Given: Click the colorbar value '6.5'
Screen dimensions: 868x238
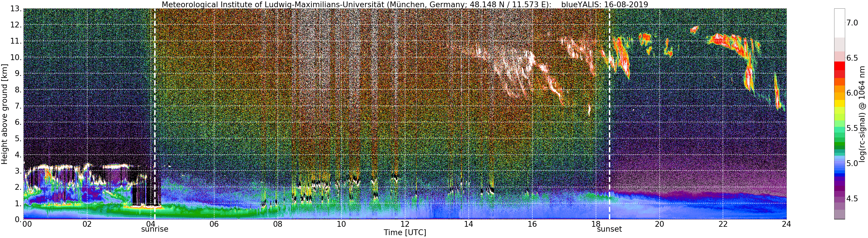Looking at the screenshot, I should pyautogui.click(x=852, y=58).
